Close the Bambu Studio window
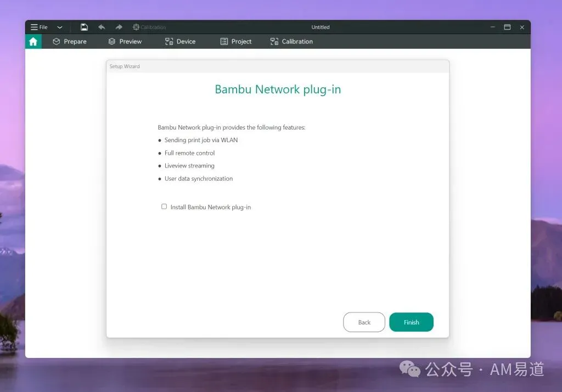562x392 pixels. click(522, 27)
